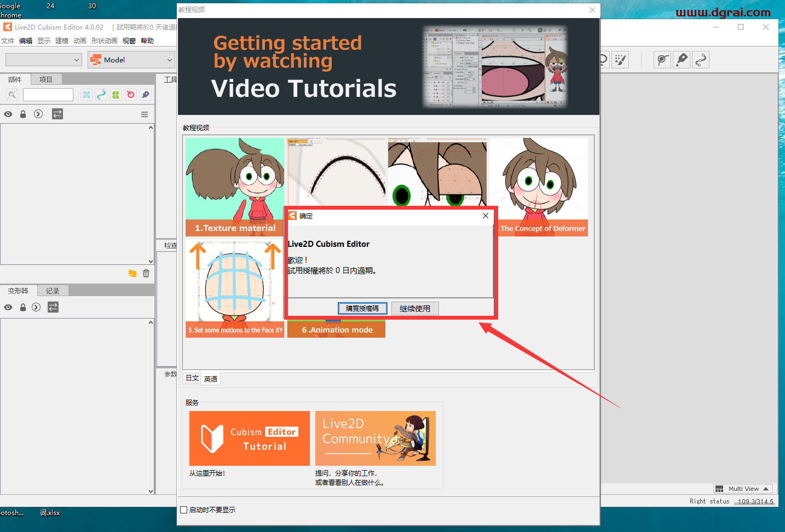Click the 继续使用 button in the dialog

pos(414,308)
